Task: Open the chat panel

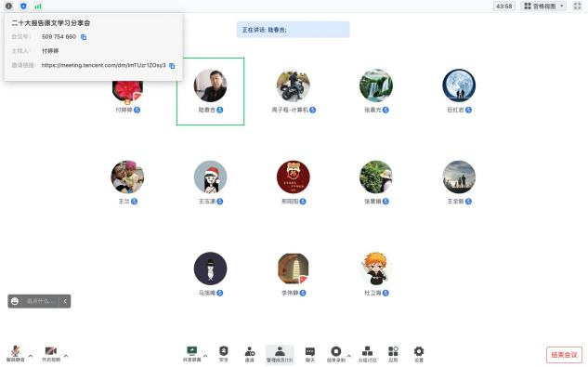Action: point(310,353)
